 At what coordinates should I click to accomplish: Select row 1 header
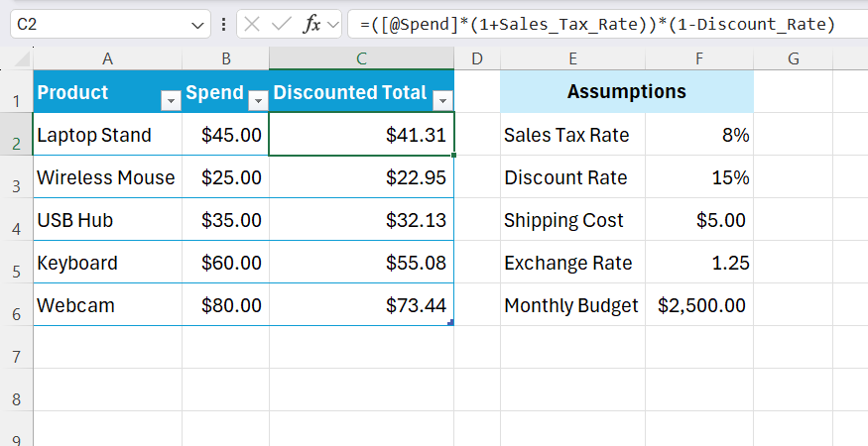(17, 92)
